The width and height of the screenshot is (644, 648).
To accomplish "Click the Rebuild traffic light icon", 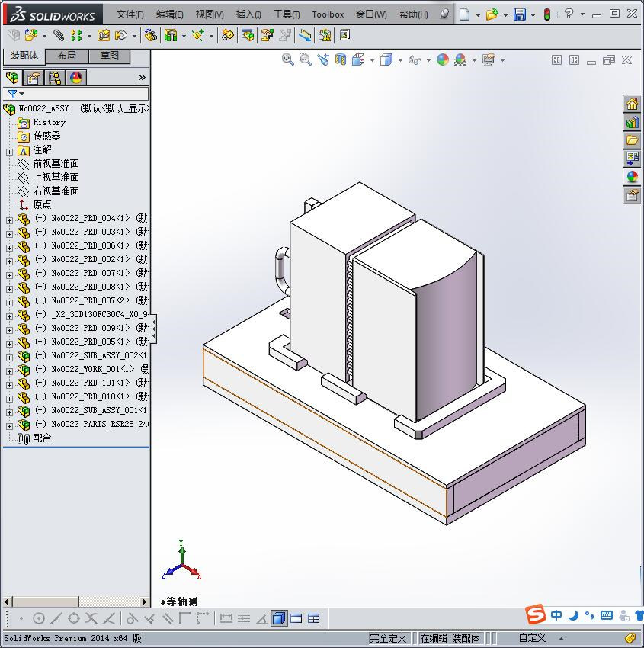I will pyautogui.click(x=547, y=14).
